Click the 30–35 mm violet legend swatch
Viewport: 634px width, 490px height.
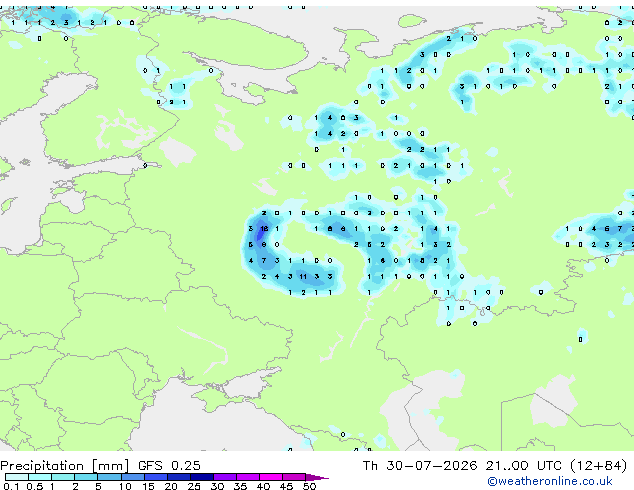pos(225,477)
